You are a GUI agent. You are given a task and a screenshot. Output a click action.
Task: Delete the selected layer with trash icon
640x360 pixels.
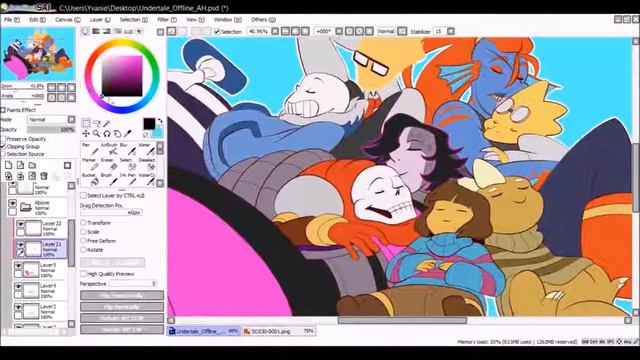[x=44, y=176]
